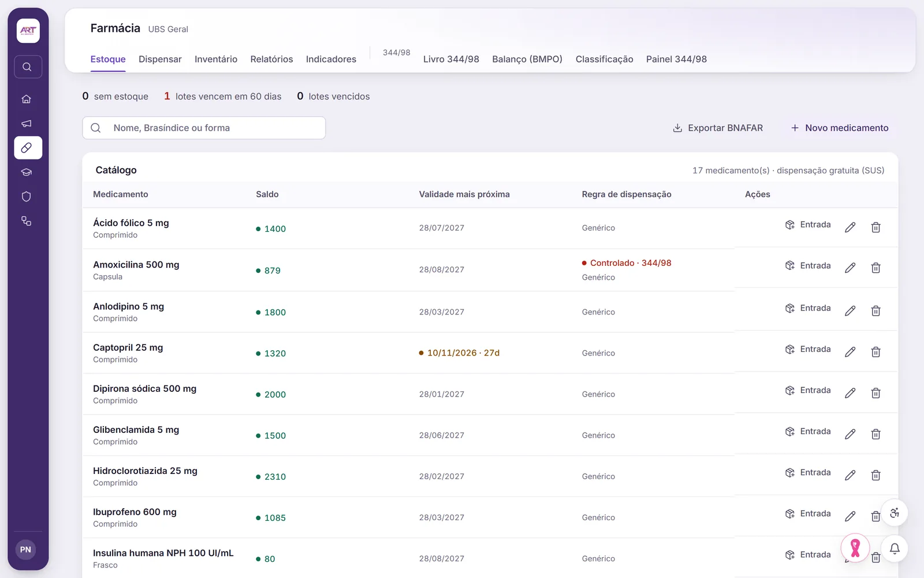Open the Balanço (BMPO) tab
Viewport: 924px width, 578px height.
coord(527,59)
